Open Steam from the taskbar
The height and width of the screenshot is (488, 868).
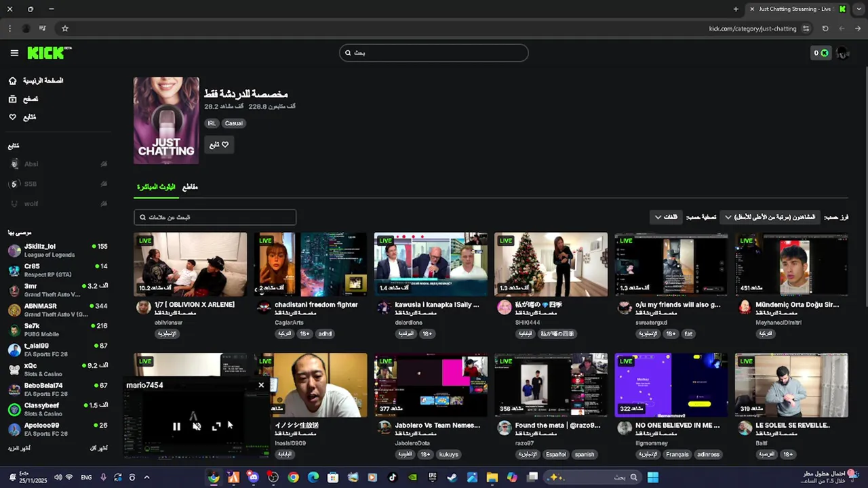(452, 478)
